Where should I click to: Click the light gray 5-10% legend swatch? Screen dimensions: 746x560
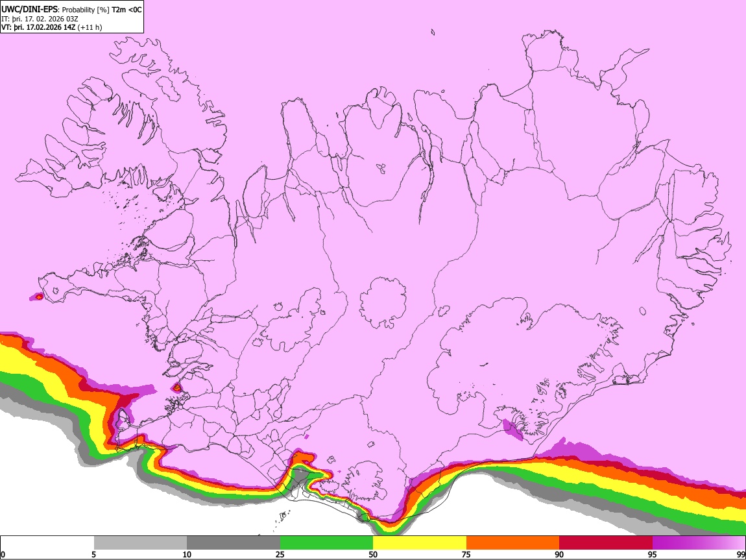(x=140, y=543)
